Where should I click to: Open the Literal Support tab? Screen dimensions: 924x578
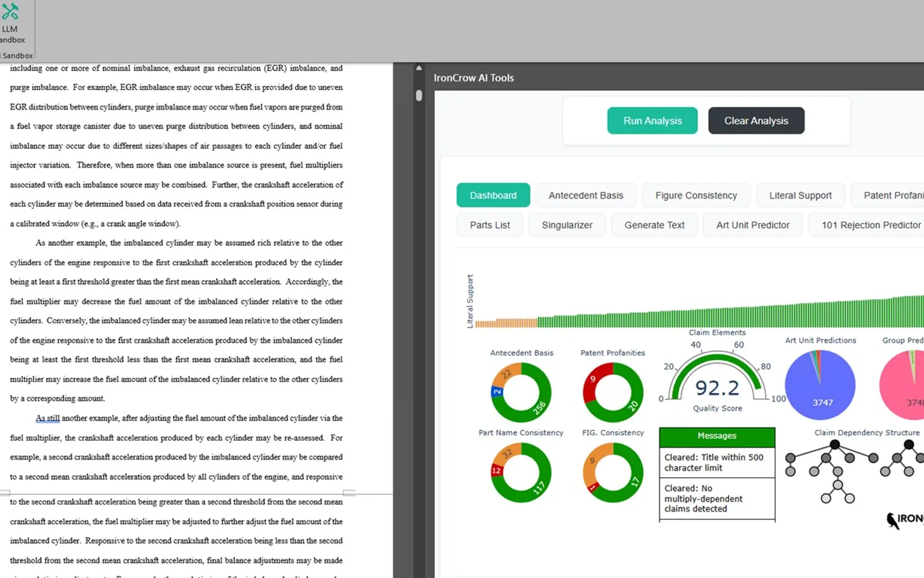[800, 195]
